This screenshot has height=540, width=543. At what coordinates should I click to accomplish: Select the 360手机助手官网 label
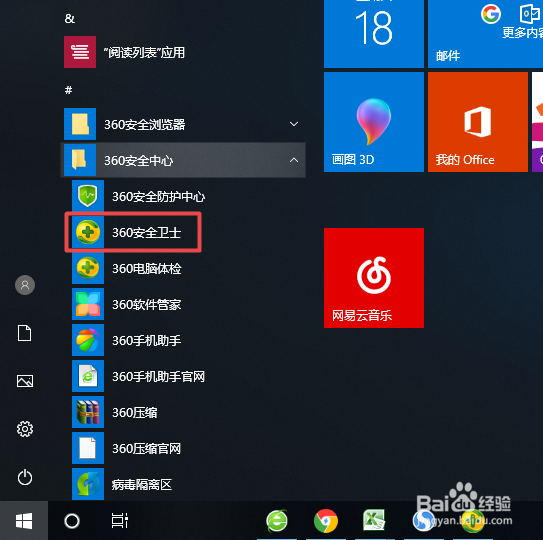click(x=158, y=377)
